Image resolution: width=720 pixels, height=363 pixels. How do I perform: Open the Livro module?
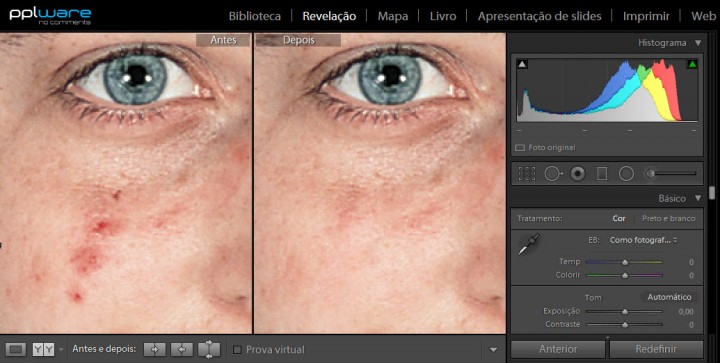443,16
